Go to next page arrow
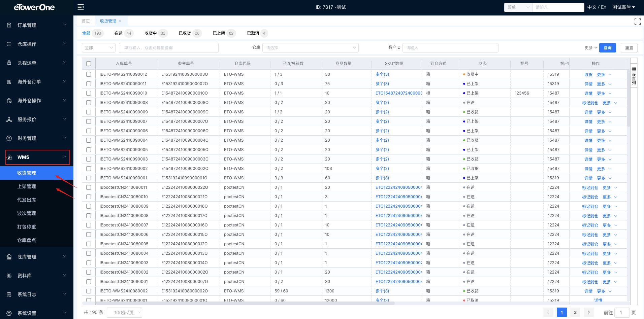644x319 pixels. pos(588,312)
